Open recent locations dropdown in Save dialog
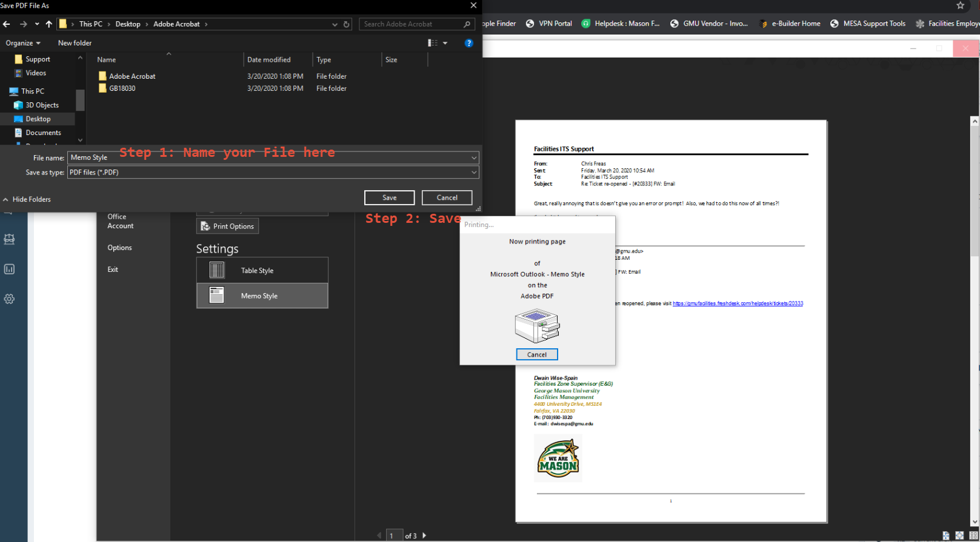Viewport: 980px width, 542px height. [x=37, y=24]
